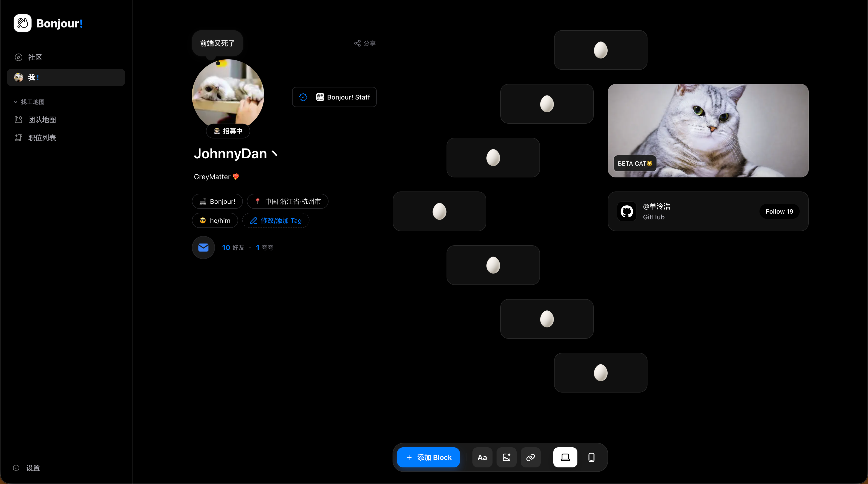Click the GitHub logo icon
Viewport: 868px width, 484px height.
click(x=627, y=212)
